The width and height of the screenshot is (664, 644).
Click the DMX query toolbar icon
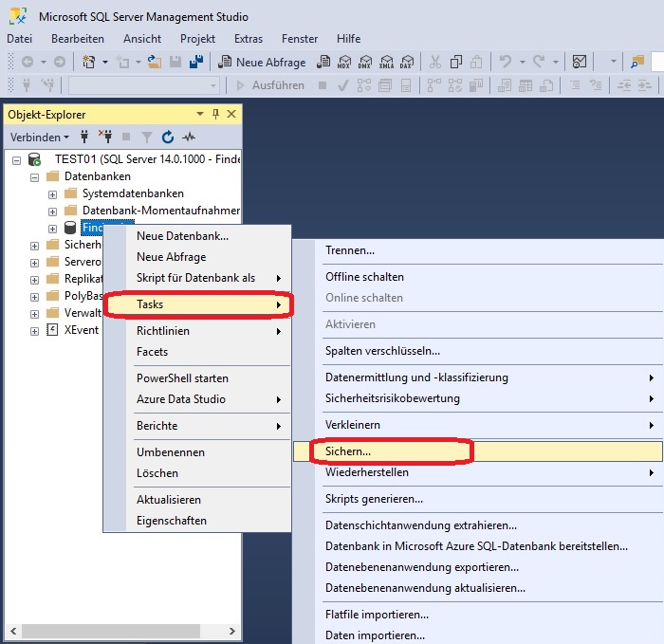[365, 63]
